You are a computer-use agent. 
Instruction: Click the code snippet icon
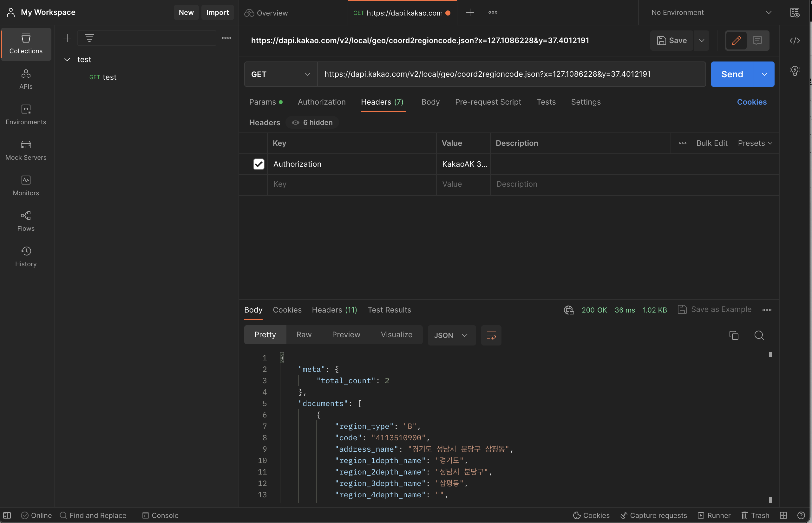click(795, 41)
